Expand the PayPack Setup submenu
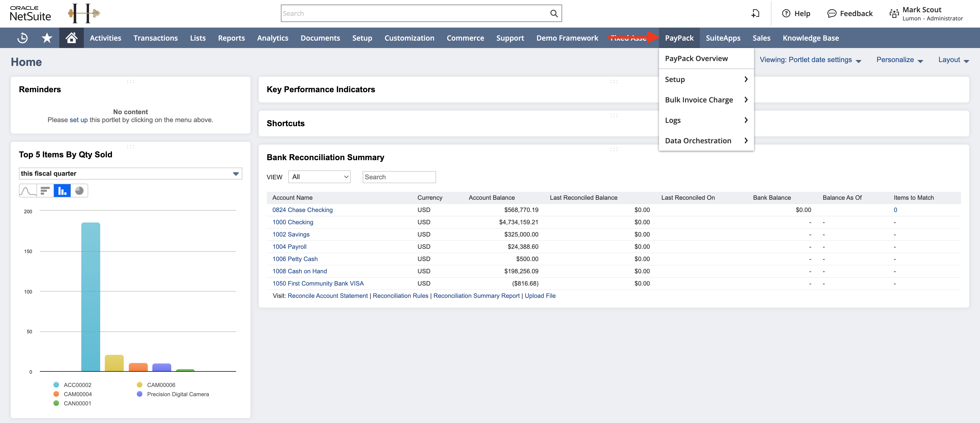Viewport: 980px width, 423px height. click(706, 79)
